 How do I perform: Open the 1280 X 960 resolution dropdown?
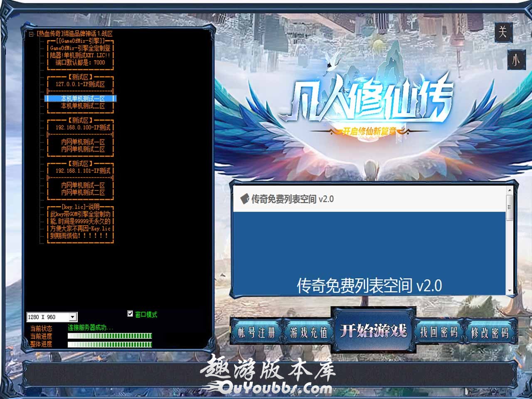point(72,317)
